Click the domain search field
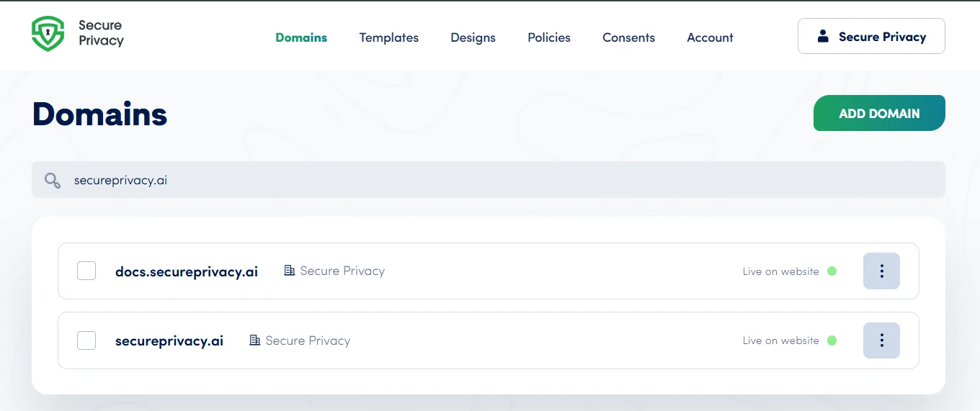Image resolution: width=980 pixels, height=411 pixels. click(x=489, y=180)
